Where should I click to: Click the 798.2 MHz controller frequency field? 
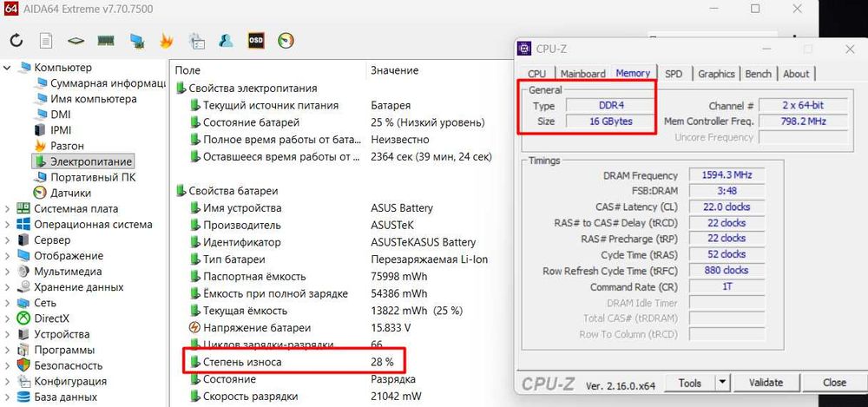(803, 121)
